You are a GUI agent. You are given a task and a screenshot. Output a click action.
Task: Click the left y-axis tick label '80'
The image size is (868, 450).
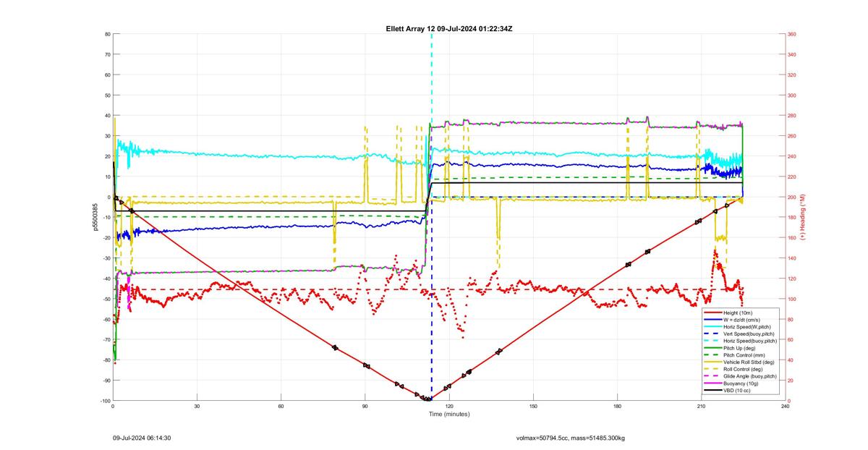(x=107, y=34)
